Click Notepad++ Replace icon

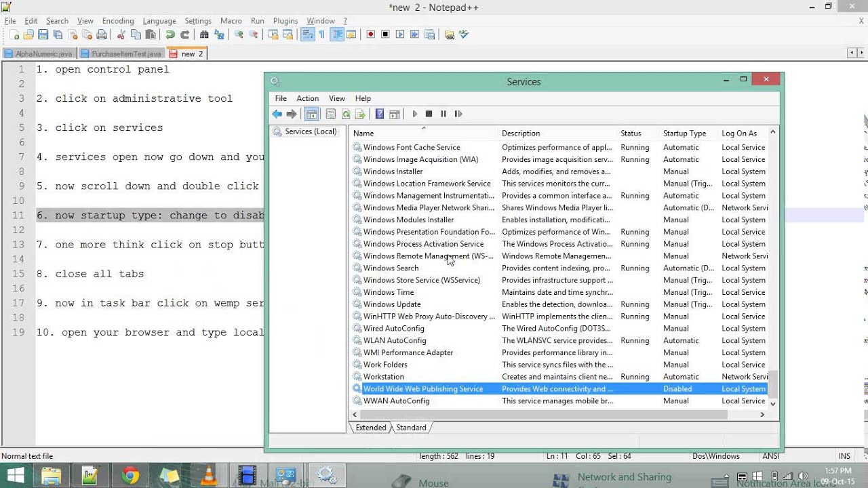click(219, 35)
